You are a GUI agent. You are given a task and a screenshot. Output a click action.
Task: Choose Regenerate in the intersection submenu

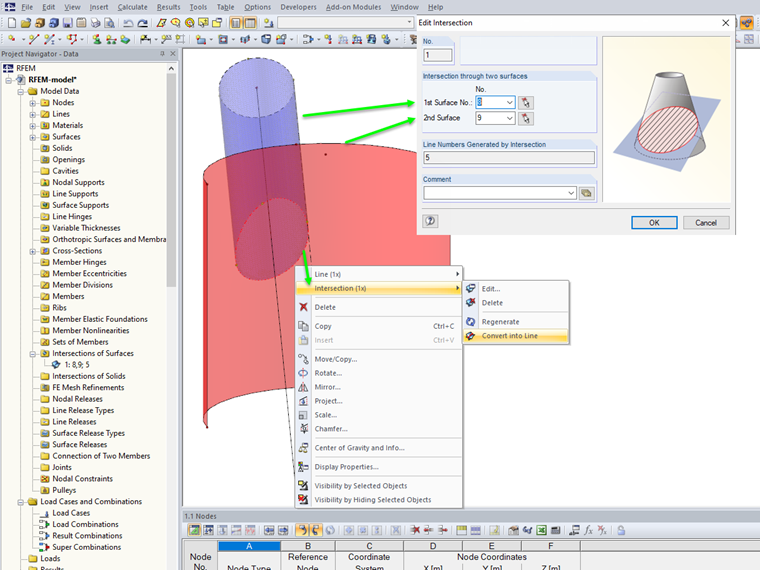(x=516, y=322)
